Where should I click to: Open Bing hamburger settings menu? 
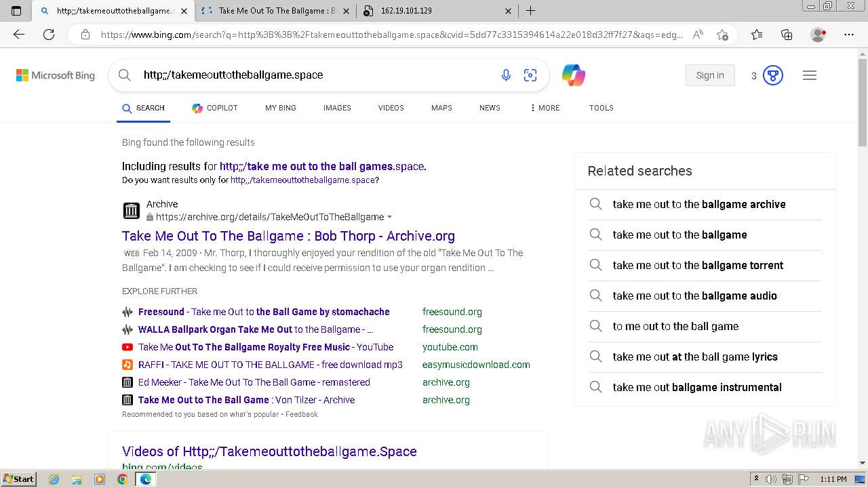[810, 75]
